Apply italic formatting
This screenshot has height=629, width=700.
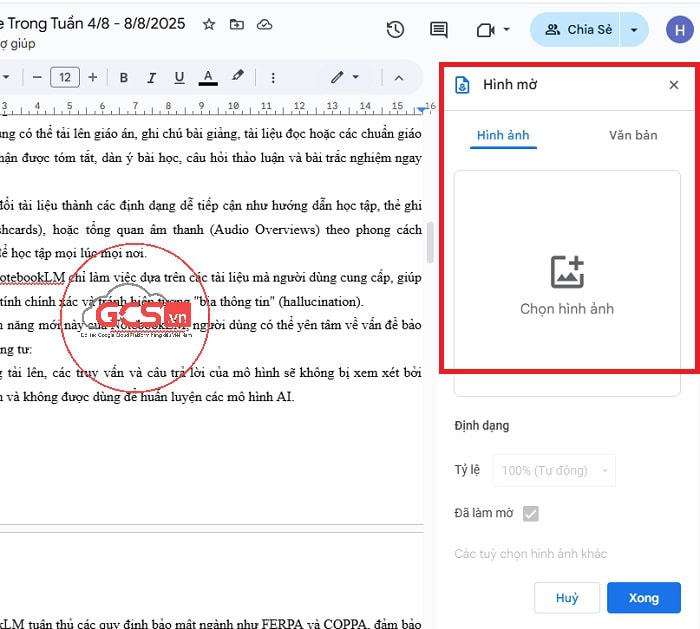[152, 77]
